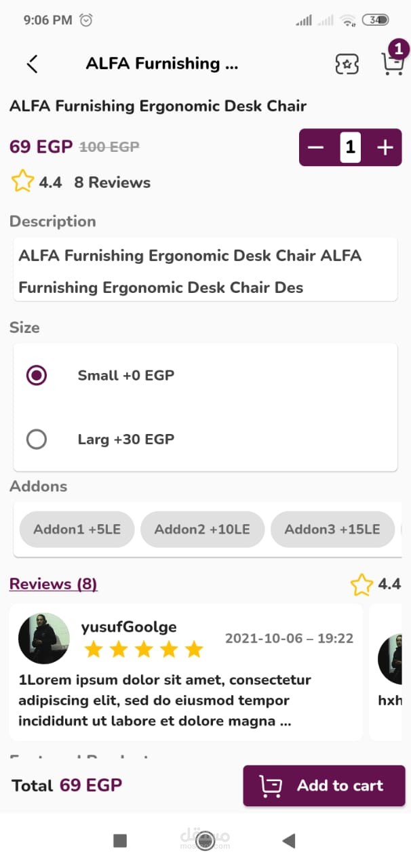Viewport: 411px width, 868px height.
Task: Tap the Android recent apps square
Action: tap(120, 841)
